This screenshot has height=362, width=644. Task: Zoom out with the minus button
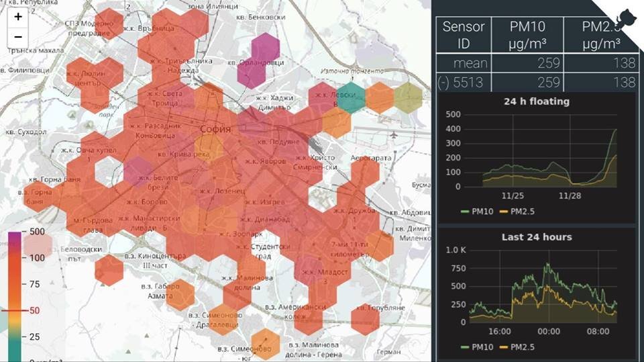(x=18, y=37)
